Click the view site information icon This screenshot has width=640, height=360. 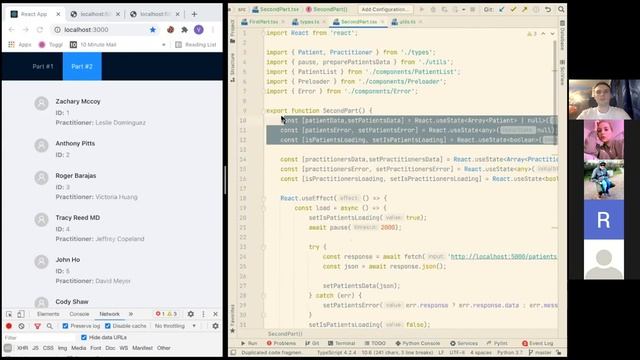point(57,29)
